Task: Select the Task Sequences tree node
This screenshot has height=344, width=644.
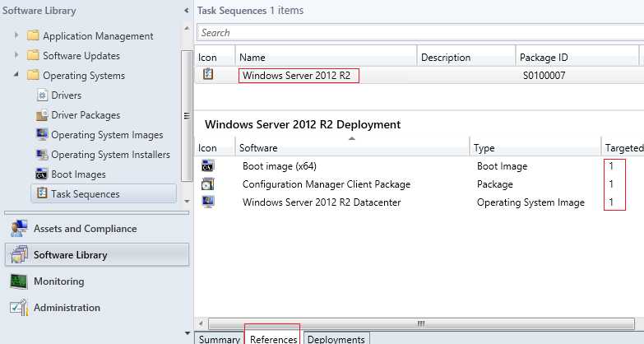Action: 85,193
